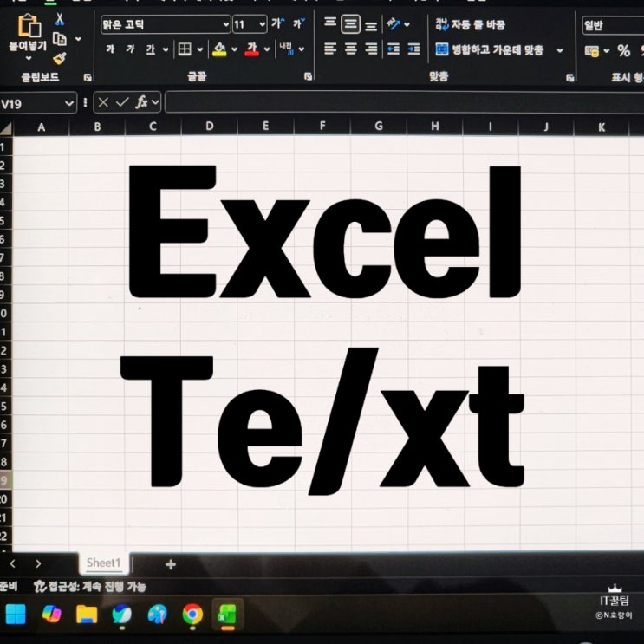Select column D header
This screenshot has width=644, height=644.
(x=210, y=126)
